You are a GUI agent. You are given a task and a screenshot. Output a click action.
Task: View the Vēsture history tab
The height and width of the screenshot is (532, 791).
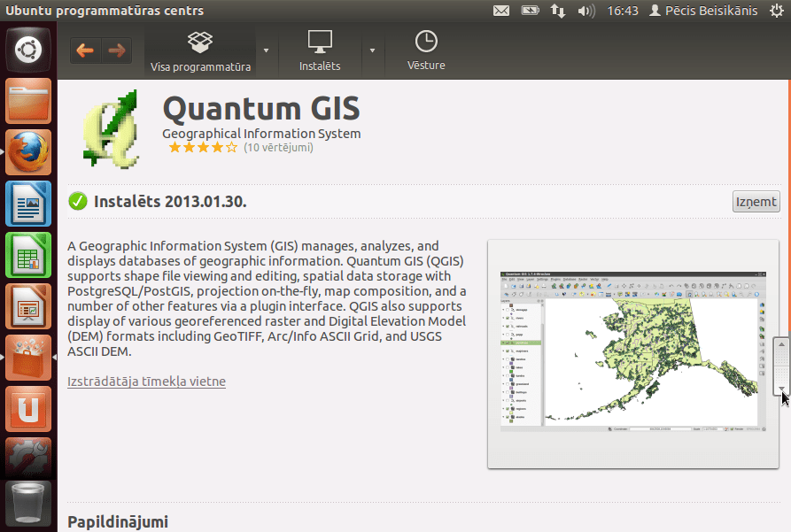tap(426, 51)
